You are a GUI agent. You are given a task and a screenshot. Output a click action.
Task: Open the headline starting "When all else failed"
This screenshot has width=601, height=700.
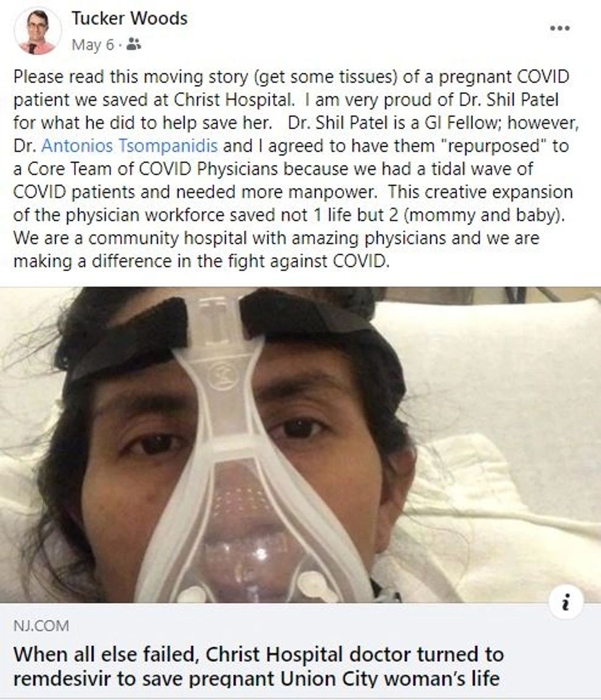(x=258, y=654)
